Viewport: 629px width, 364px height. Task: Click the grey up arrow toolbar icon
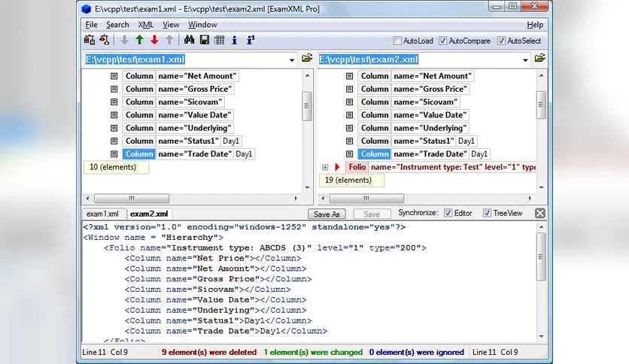(x=170, y=40)
